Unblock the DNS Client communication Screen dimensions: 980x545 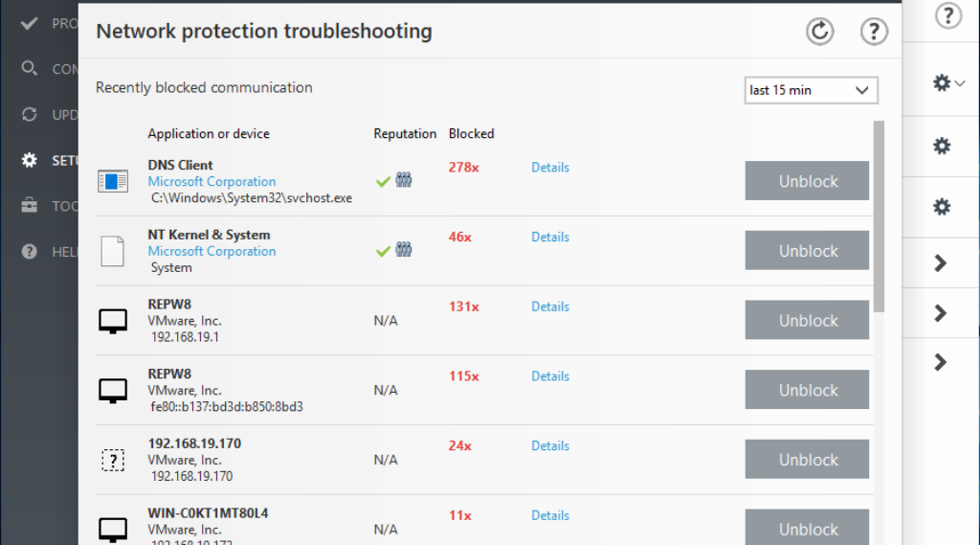tap(807, 181)
